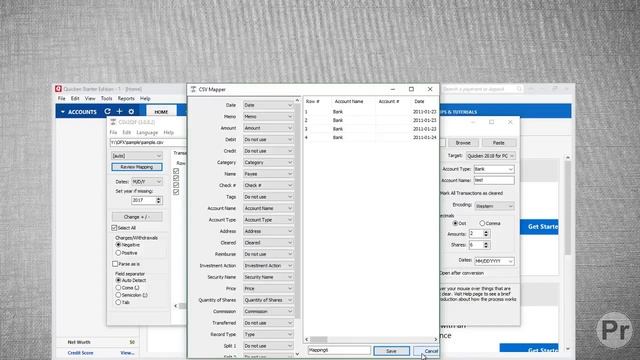The width and height of the screenshot is (640, 360).
Task: Click the CSV file path field
Action: pos(149,142)
